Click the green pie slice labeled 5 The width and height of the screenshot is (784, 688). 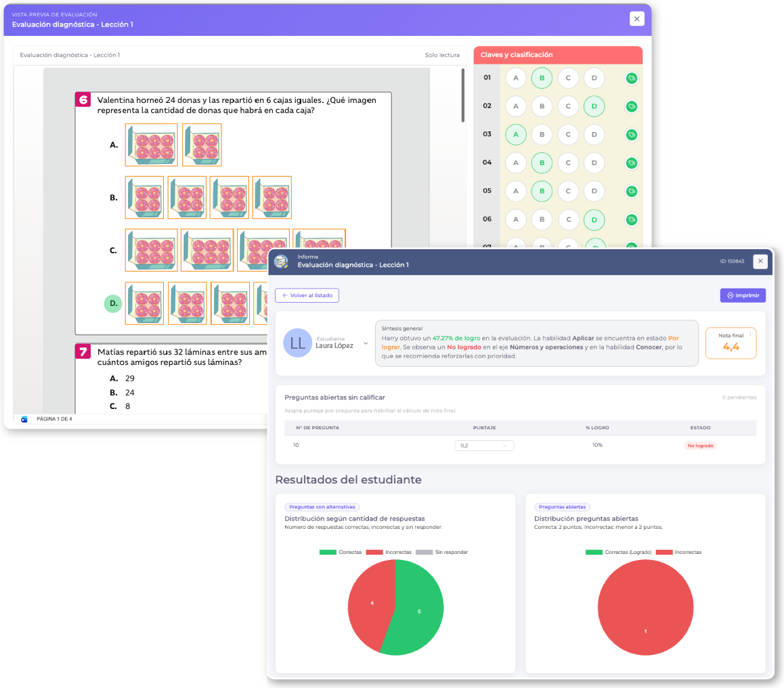(x=419, y=611)
